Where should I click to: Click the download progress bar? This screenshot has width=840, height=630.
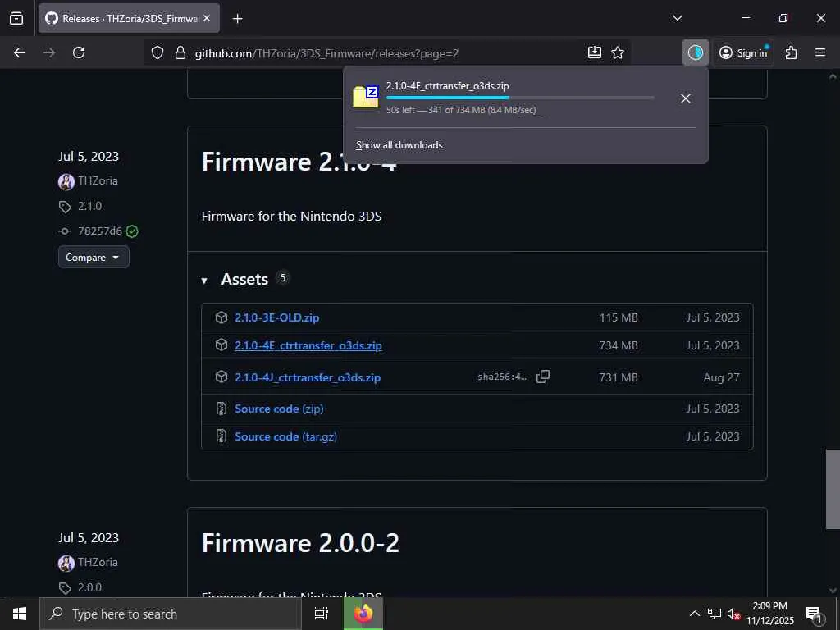pos(520,98)
